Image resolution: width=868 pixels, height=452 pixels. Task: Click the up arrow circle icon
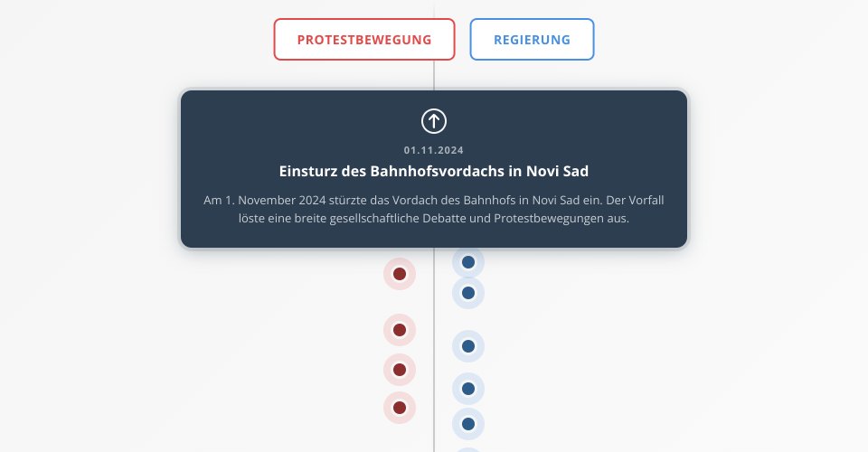(434, 120)
